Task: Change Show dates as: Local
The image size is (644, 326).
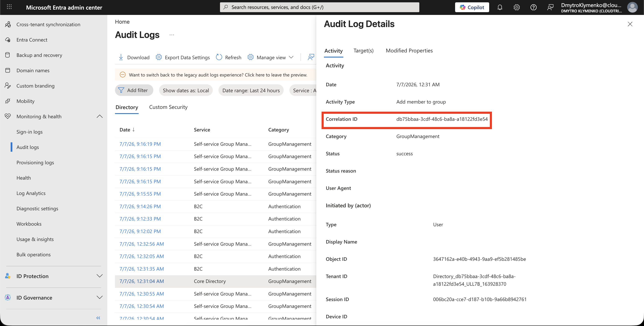Action: coord(186,90)
